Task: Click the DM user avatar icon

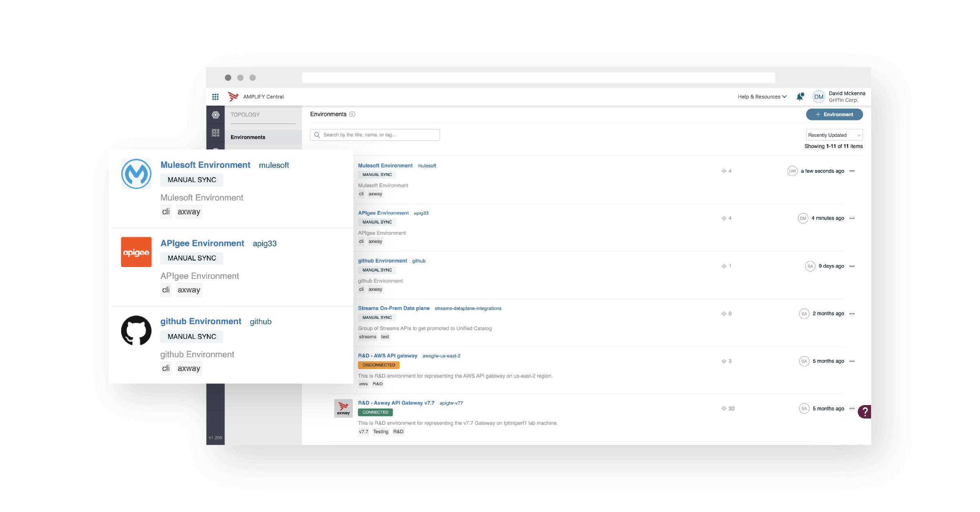Action: (818, 97)
